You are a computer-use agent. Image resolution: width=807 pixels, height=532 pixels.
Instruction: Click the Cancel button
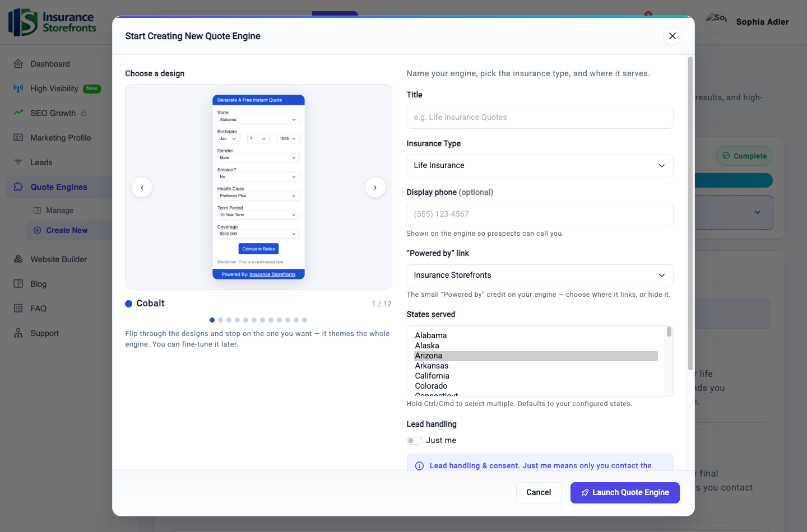[539, 493]
